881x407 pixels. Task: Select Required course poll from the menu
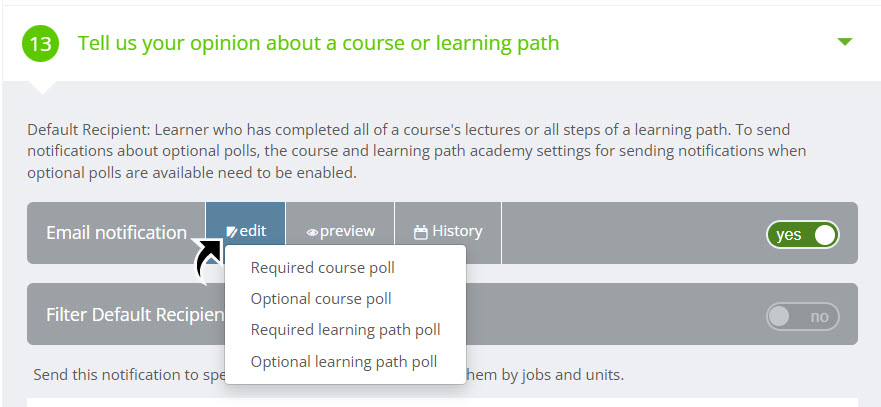[x=323, y=268]
